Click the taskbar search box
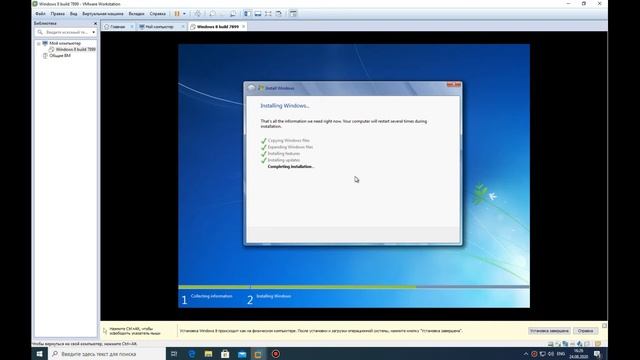This screenshot has height=360, width=640. coord(107,354)
